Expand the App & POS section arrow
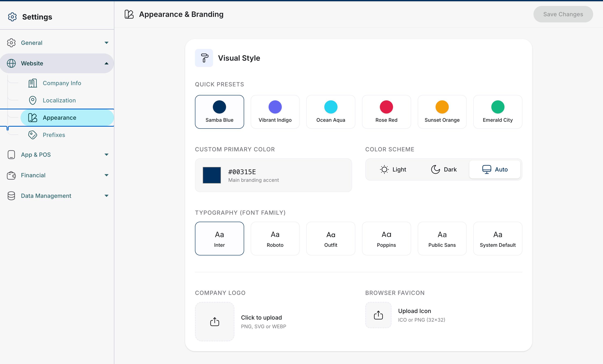 pos(107,155)
